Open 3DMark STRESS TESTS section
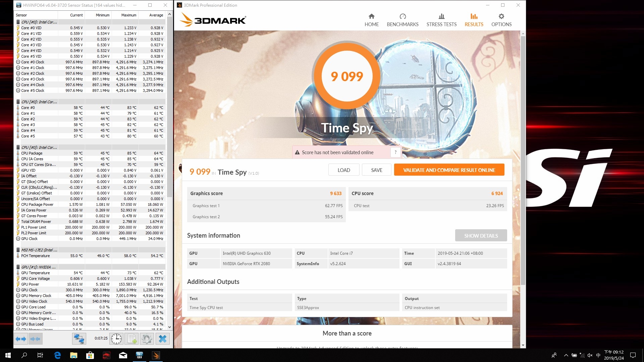 click(x=441, y=20)
